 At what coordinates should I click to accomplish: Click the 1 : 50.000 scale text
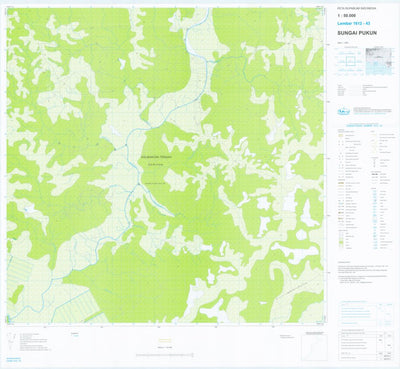[x=346, y=16]
